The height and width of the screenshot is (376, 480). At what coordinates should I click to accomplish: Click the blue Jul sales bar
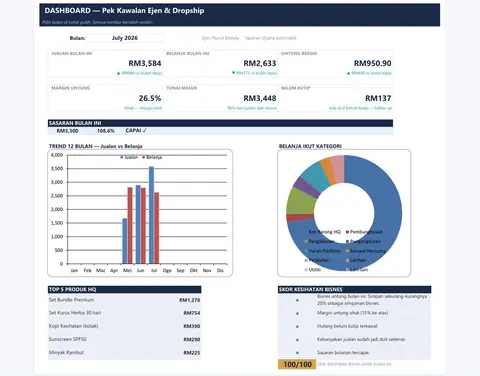tap(151, 215)
